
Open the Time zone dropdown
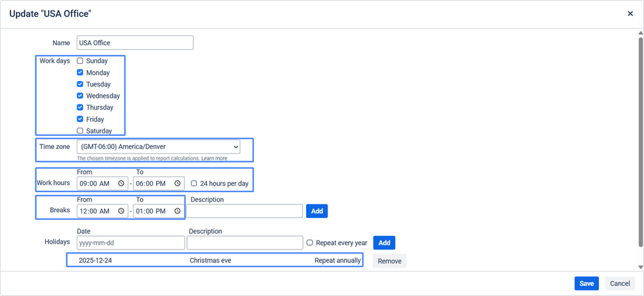pos(158,147)
